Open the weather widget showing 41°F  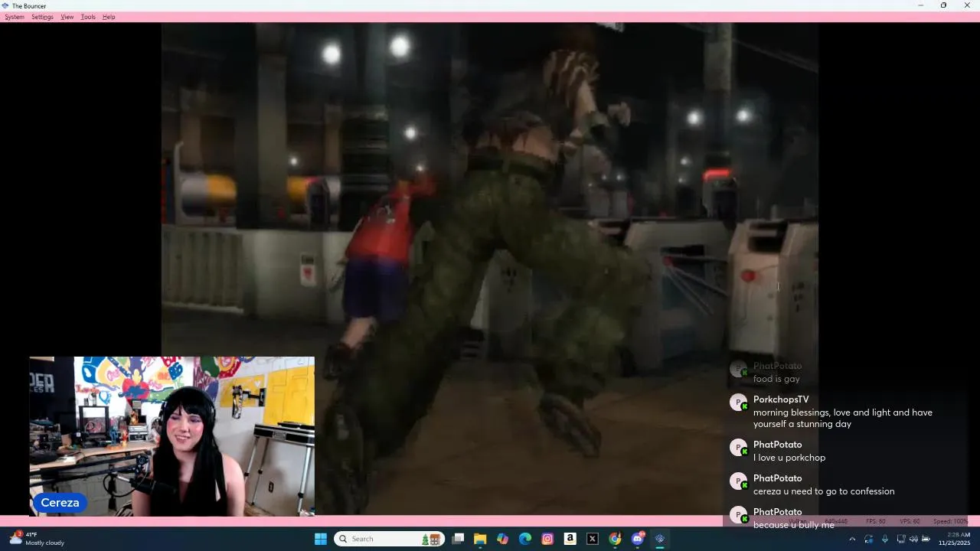(x=37, y=539)
